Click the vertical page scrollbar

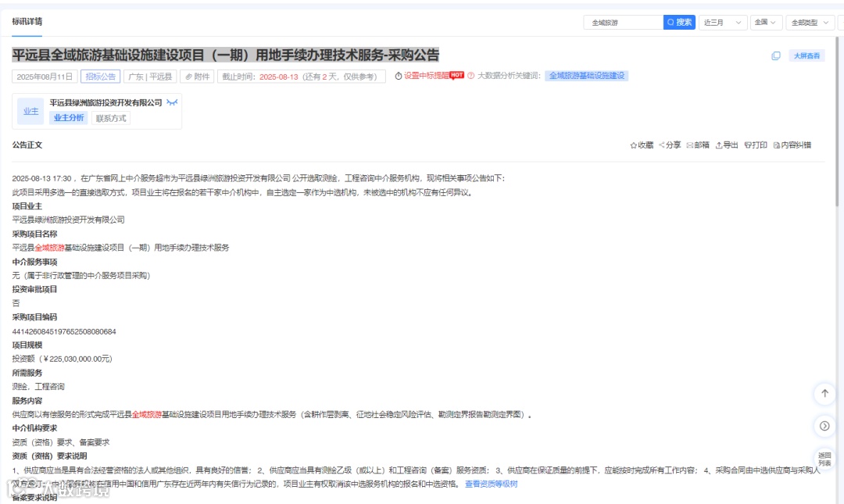click(x=838, y=121)
